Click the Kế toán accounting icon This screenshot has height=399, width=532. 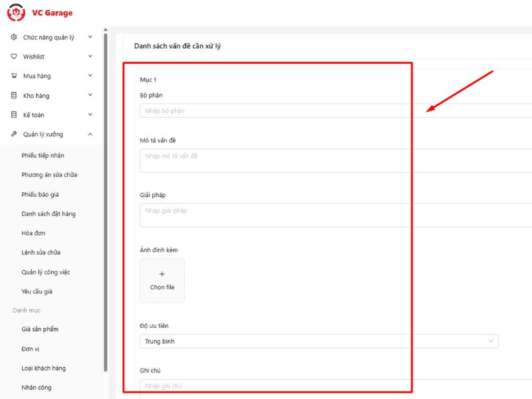point(14,115)
